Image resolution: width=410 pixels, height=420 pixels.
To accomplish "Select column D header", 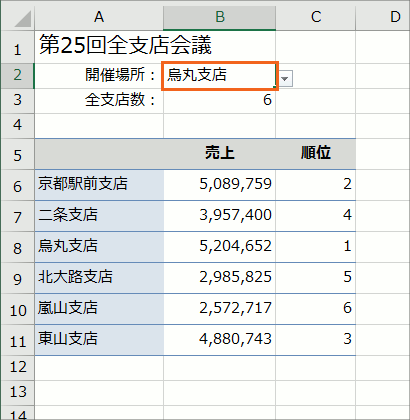I will point(383,17).
